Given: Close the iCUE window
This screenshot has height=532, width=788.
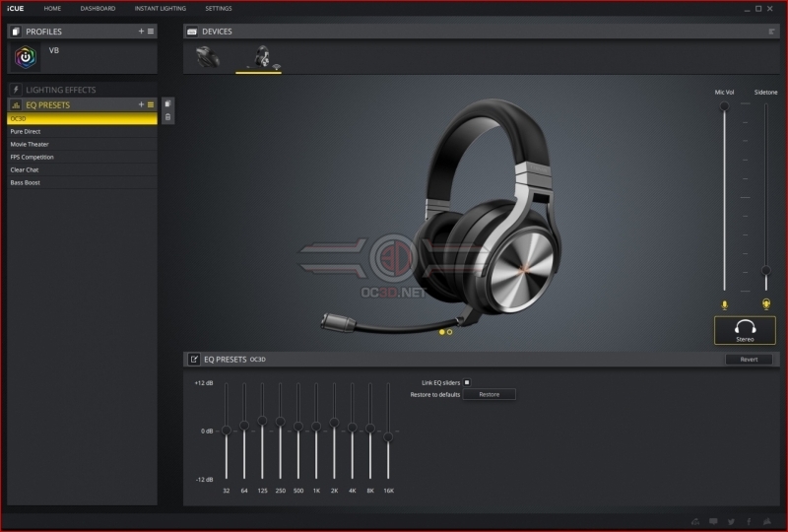Looking at the screenshot, I should (770, 9).
